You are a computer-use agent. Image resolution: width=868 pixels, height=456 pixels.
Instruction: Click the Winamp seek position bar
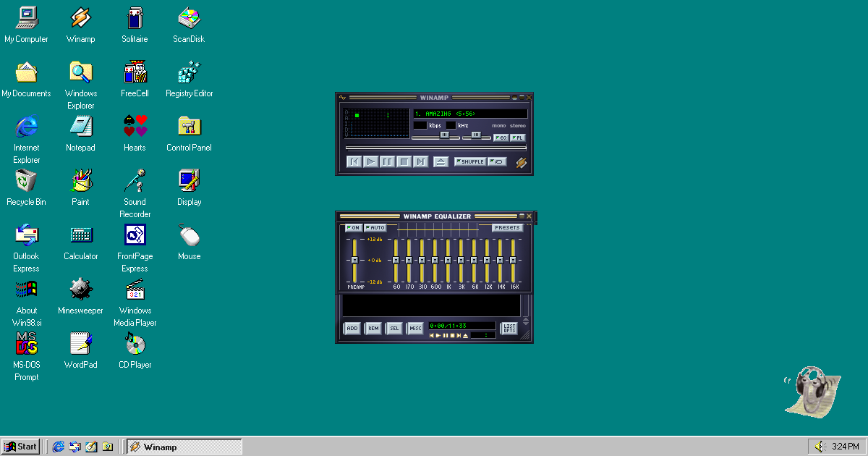click(x=436, y=148)
